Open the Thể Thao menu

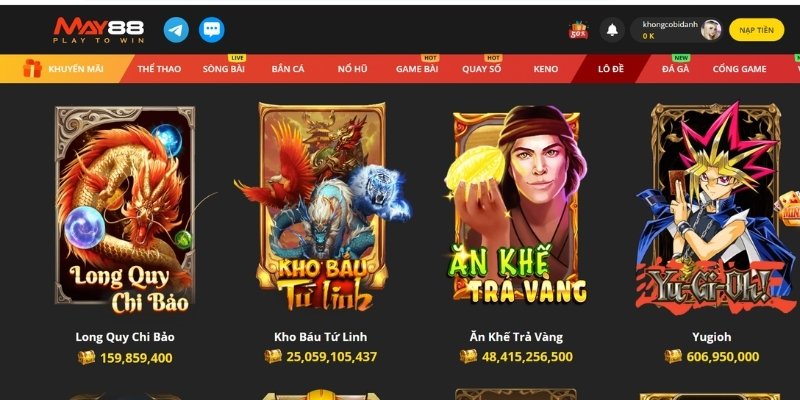point(159,69)
